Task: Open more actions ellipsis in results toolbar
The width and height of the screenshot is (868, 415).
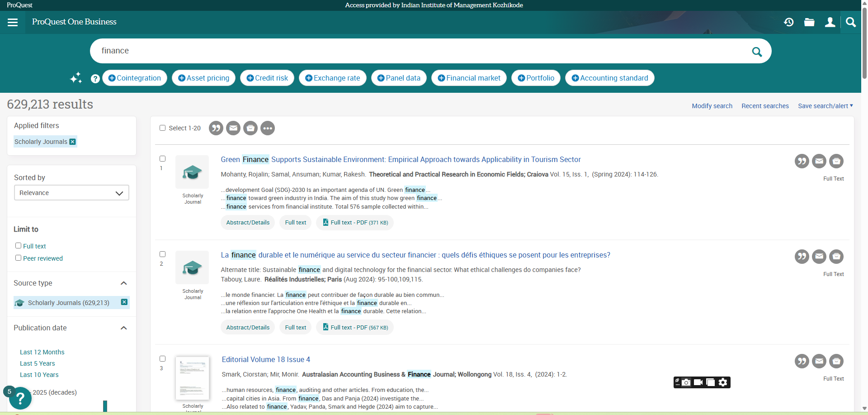Action: tap(268, 128)
